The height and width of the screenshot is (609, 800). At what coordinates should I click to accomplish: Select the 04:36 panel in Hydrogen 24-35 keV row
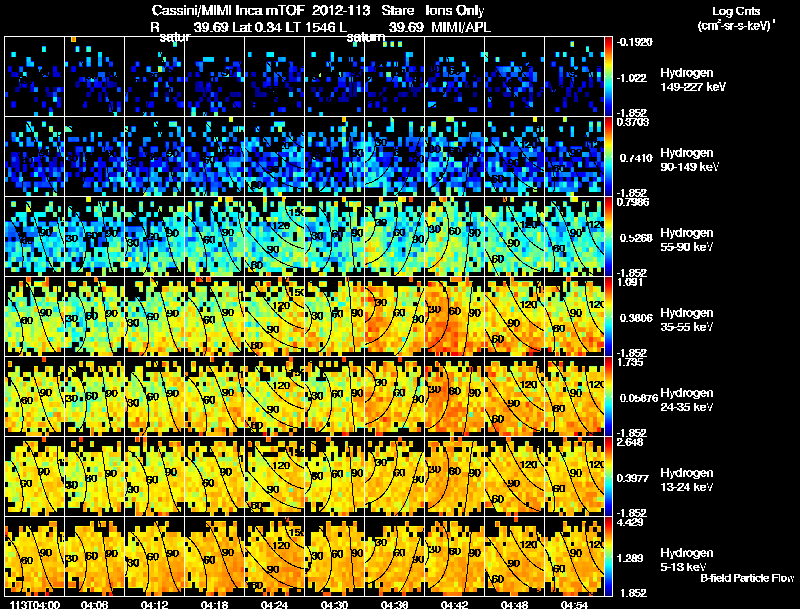tap(394, 396)
